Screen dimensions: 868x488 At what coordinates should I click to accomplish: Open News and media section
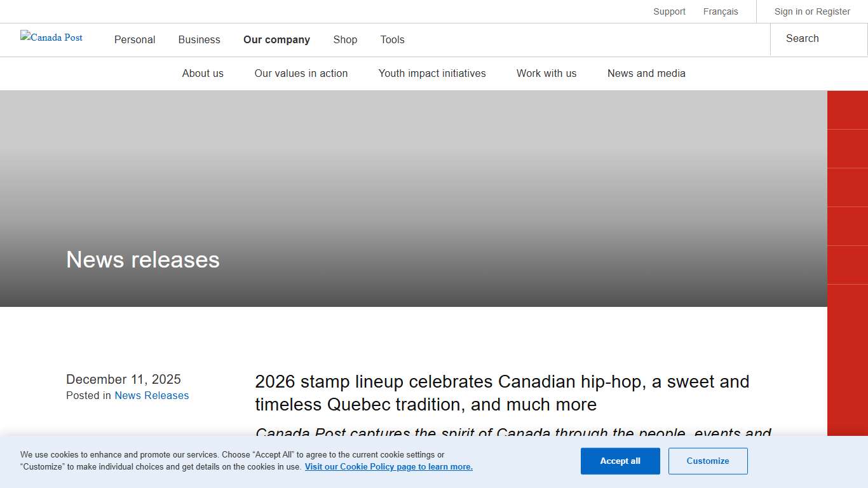coord(646,73)
